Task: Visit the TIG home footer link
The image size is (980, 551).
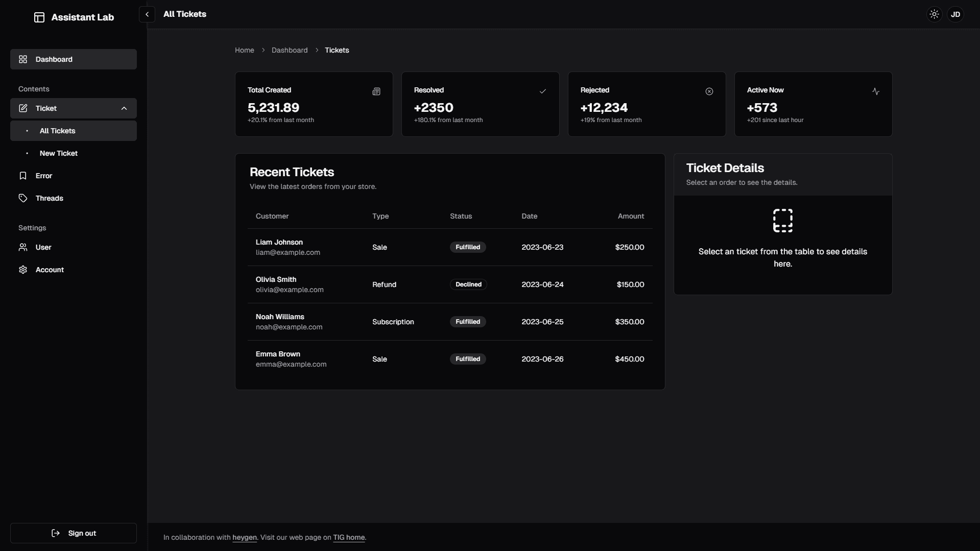Action: 349,537
